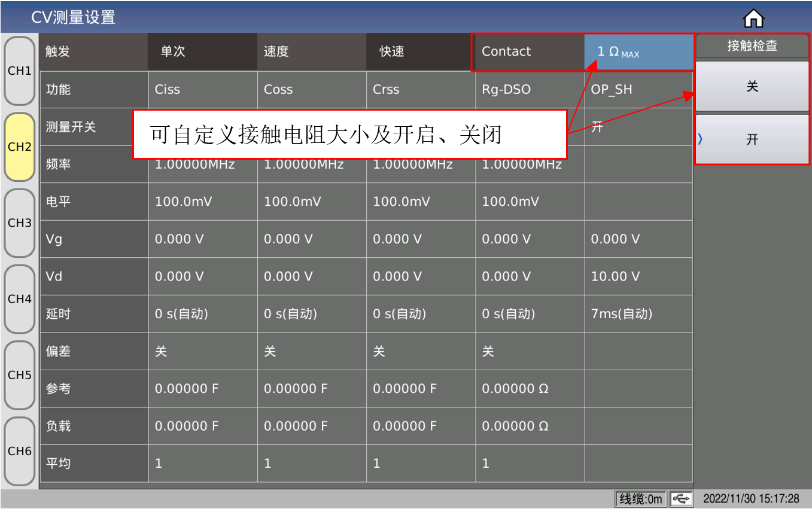Image resolution: width=812 pixels, height=509 pixels.
Task: Edit the Rg-DSO reference 0.00000 Ω
Action: click(530, 389)
